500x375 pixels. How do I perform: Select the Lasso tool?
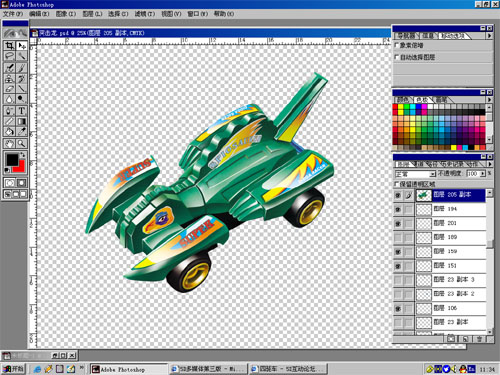coord(9,56)
